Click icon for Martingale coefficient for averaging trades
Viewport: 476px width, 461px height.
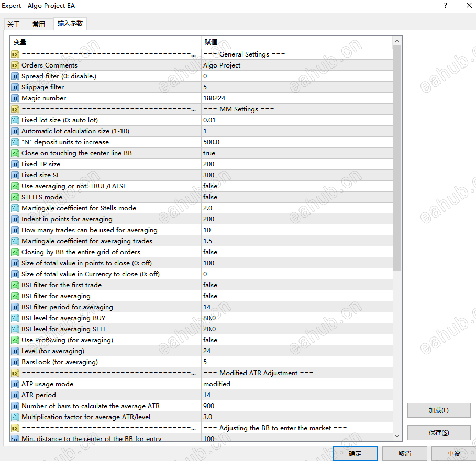[x=15, y=241]
